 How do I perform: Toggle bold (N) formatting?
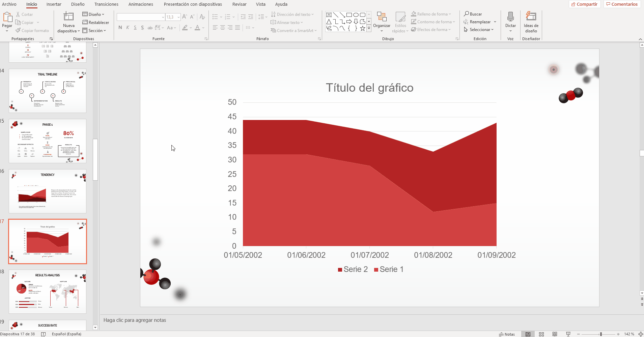click(120, 28)
